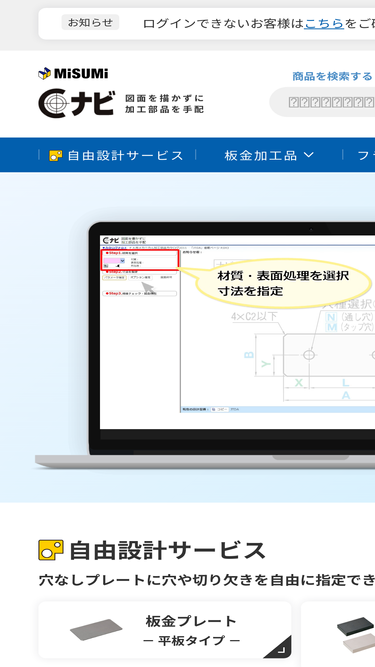The height and width of the screenshot is (667, 375).
Task: Click the 商品を検索する link
Action: 332,76
